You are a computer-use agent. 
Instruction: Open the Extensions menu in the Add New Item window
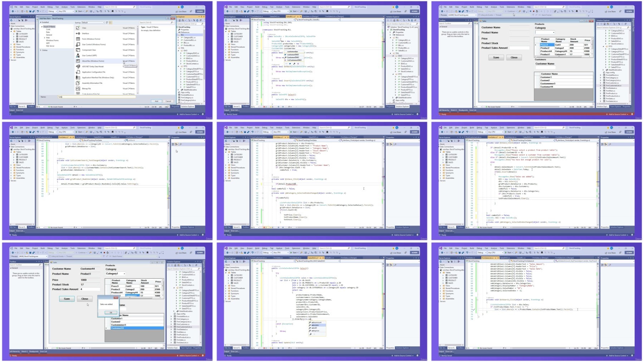tap(81, 7)
